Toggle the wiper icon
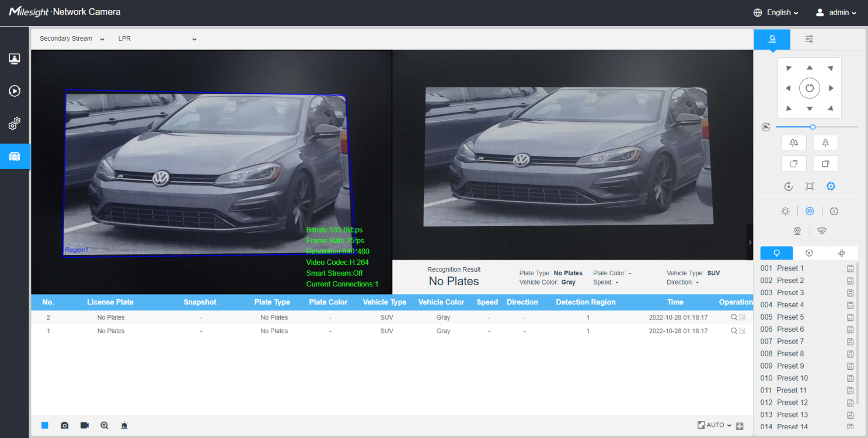 tap(822, 231)
